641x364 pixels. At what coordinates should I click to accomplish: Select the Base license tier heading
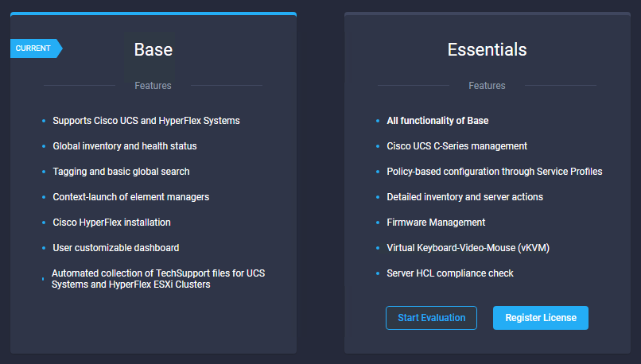[x=153, y=49]
